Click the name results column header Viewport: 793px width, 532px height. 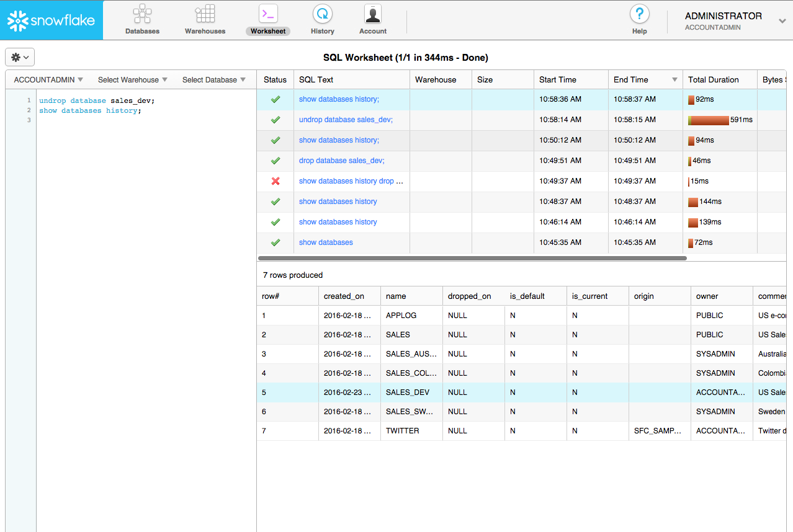411,296
